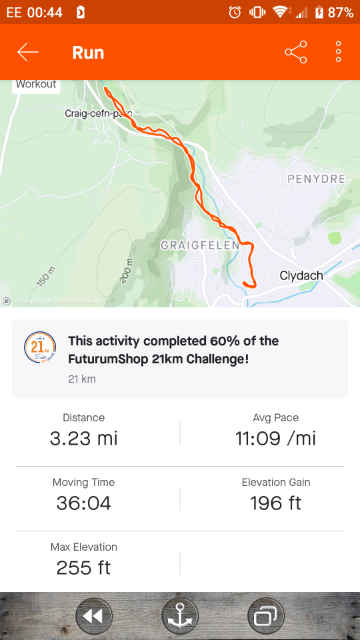Tap the Max Elevation 255 ft stat
360x640 pixels.
84,560
